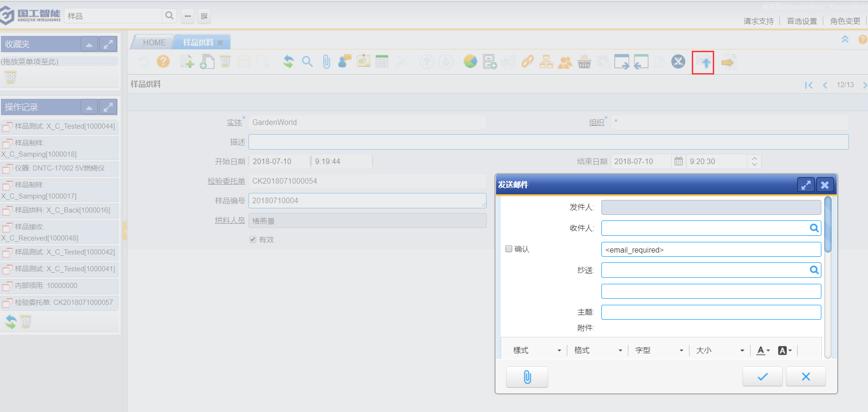
Task: Click the orange help question mark icon
Action: pyautogui.click(x=163, y=62)
